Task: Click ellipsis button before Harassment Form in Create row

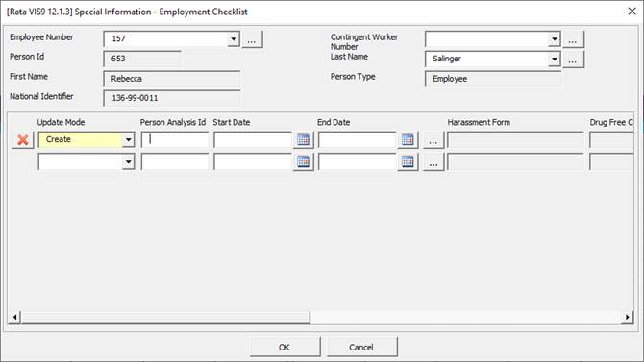Action: pos(433,140)
